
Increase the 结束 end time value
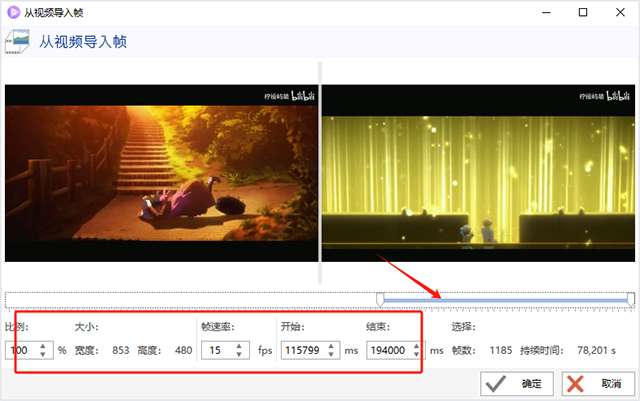pos(416,346)
